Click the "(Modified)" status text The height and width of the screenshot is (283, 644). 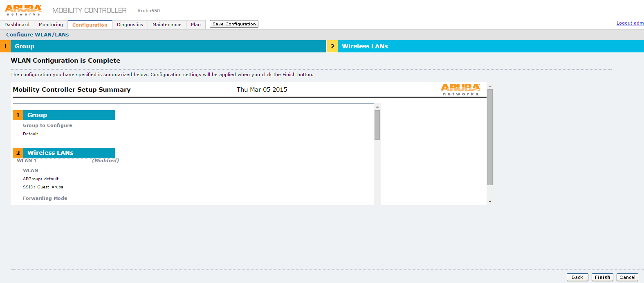tap(105, 161)
